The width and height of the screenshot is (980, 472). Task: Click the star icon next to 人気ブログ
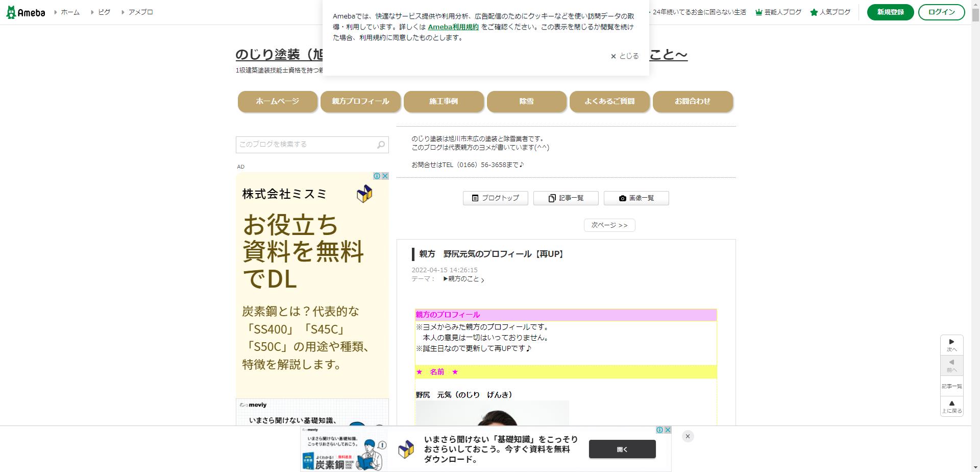tap(814, 12)
